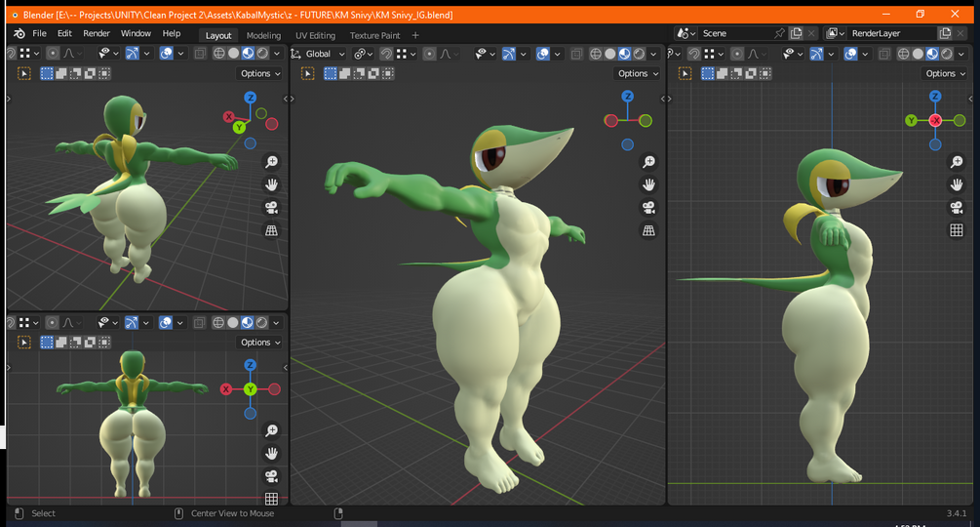The image size is (980, 527).
Task: Toggle show overlays button in center viewport
Action: pos(542,54)
